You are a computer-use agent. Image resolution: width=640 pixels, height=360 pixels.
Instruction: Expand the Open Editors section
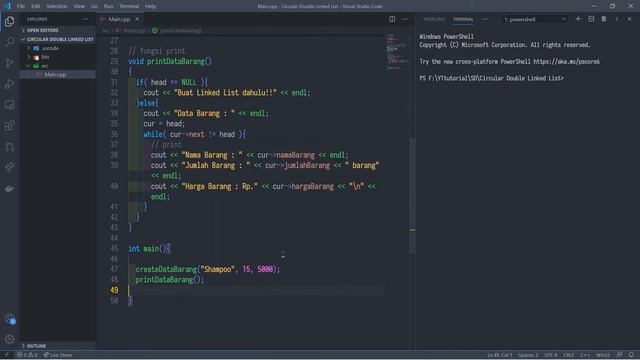coord(58,30)
